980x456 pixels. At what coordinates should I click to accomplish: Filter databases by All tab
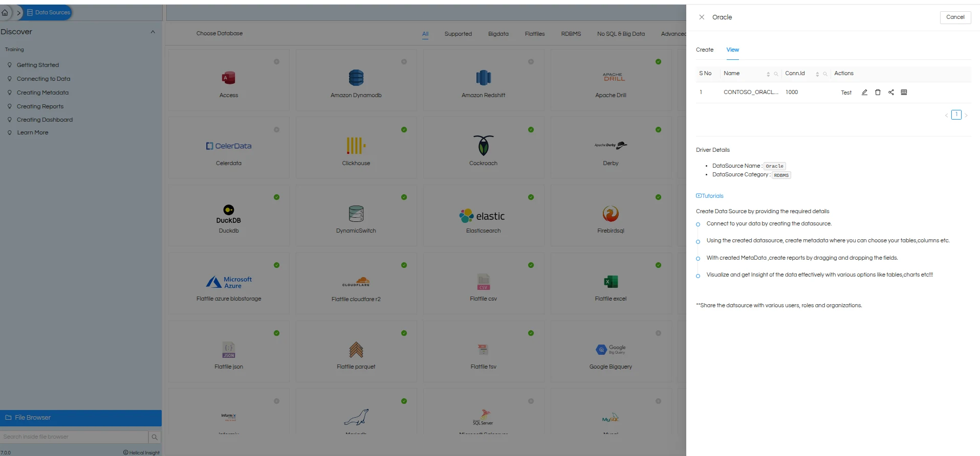tap(425, 34)
